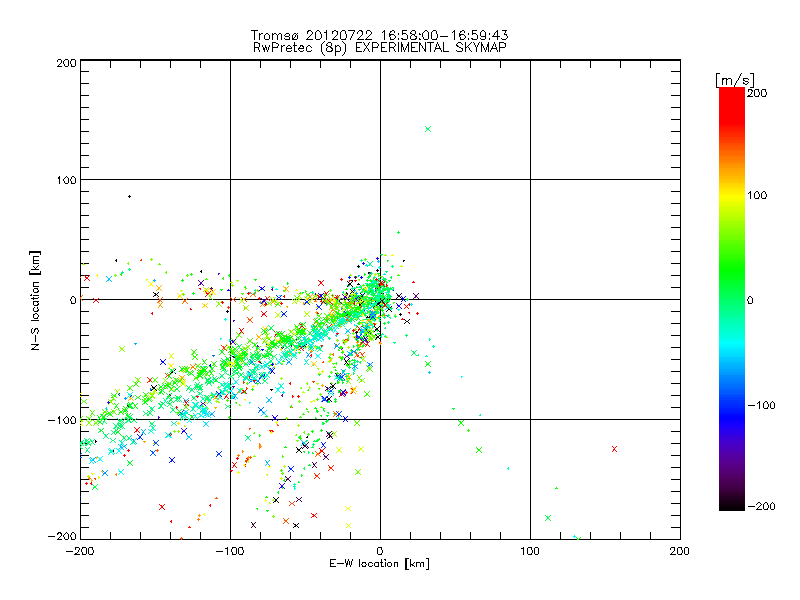
Task: Click the x-axis tick label '-100'
Action: pos(230,551)
